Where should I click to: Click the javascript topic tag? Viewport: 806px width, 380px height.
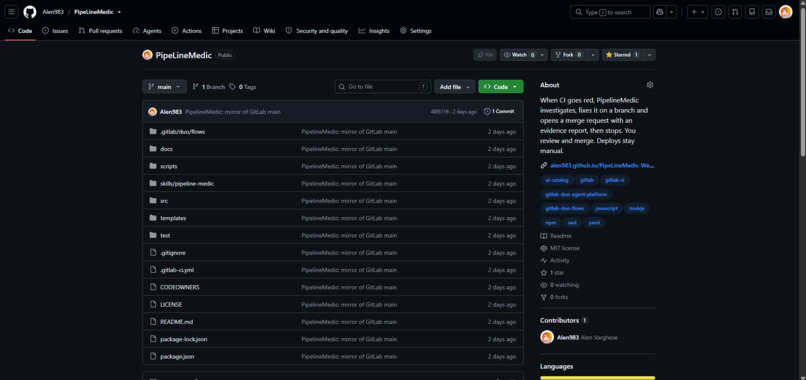coord(607,208)
